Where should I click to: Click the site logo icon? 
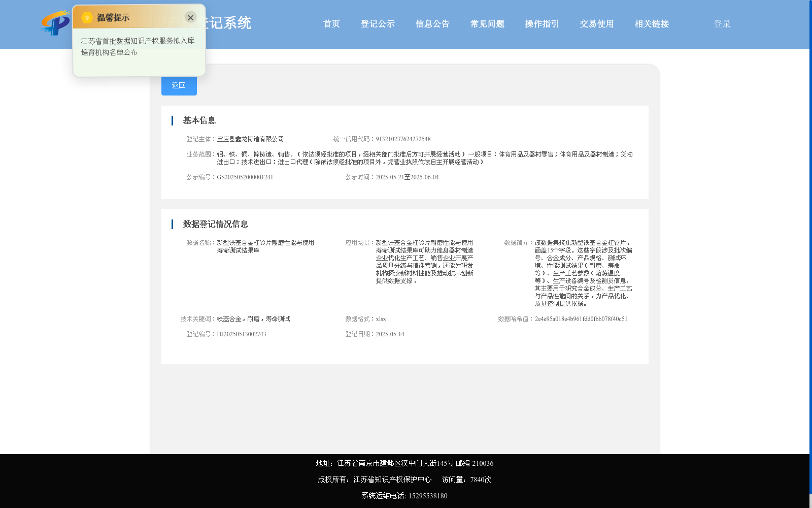(55, 23)
